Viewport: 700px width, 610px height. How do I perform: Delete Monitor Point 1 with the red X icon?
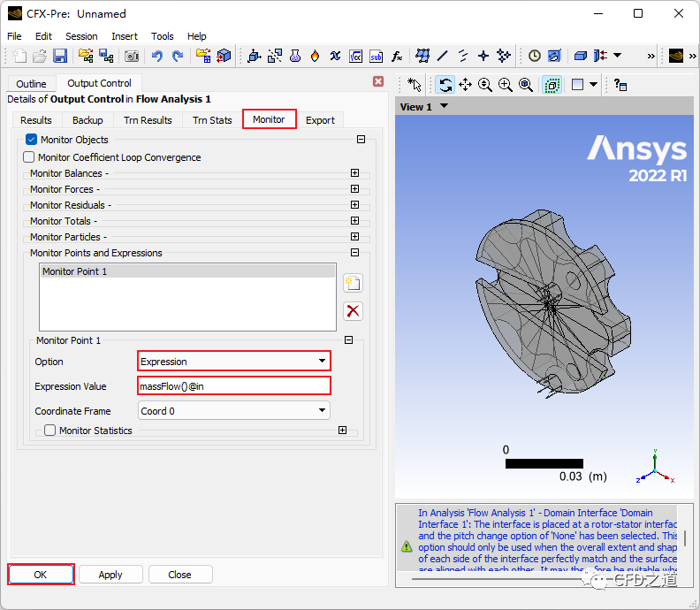click(x=353, y=311)
